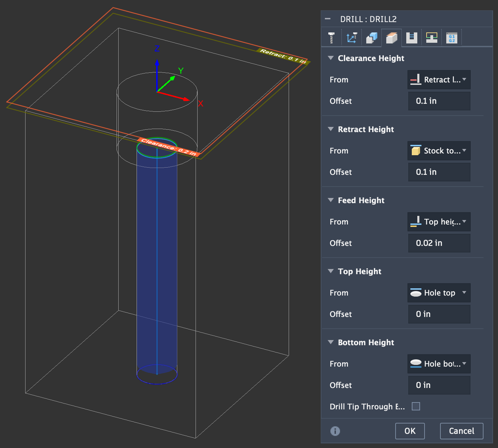
Task: Click Retract Height Offset field
Action: pyautogui.click(x=439, y=172)
